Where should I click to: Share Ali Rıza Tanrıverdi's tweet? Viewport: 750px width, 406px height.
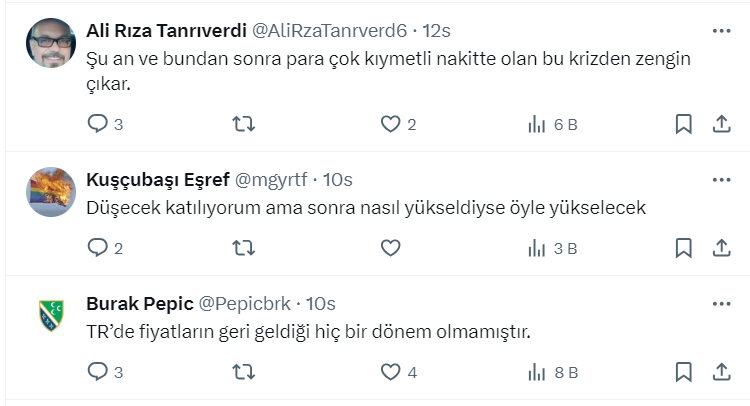point(722,124)
